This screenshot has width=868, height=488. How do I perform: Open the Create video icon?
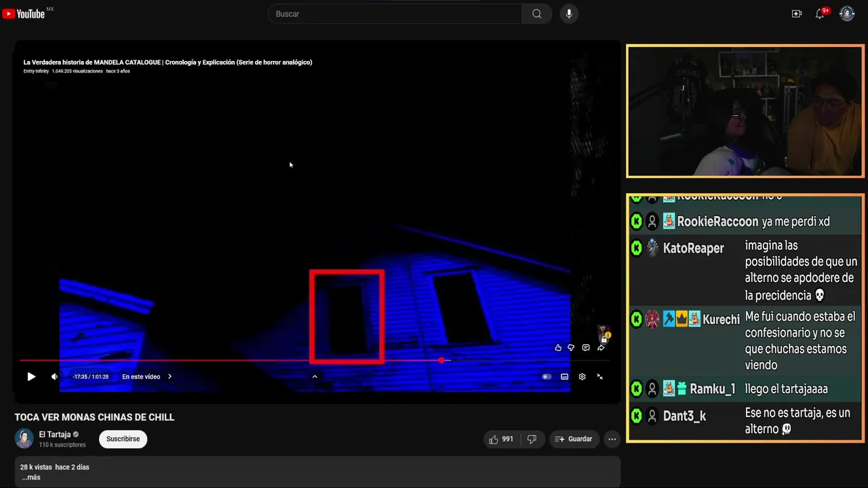click(x=797, y=14)
